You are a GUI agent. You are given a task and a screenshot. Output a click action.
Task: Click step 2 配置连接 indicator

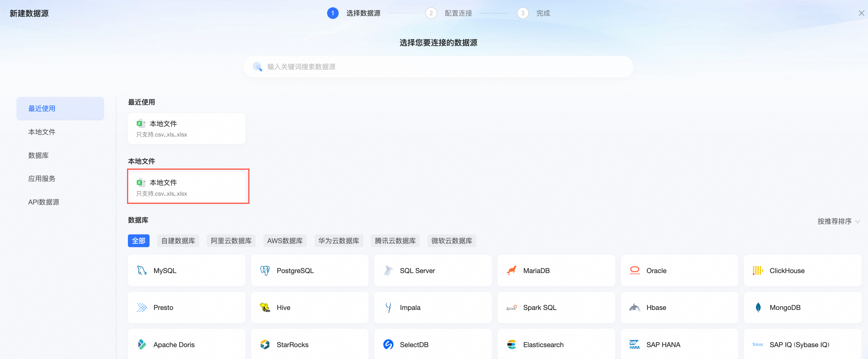point(449,13)
